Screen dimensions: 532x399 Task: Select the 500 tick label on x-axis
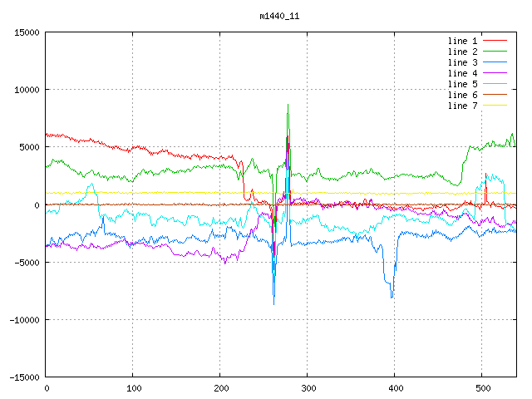(481, 388)
